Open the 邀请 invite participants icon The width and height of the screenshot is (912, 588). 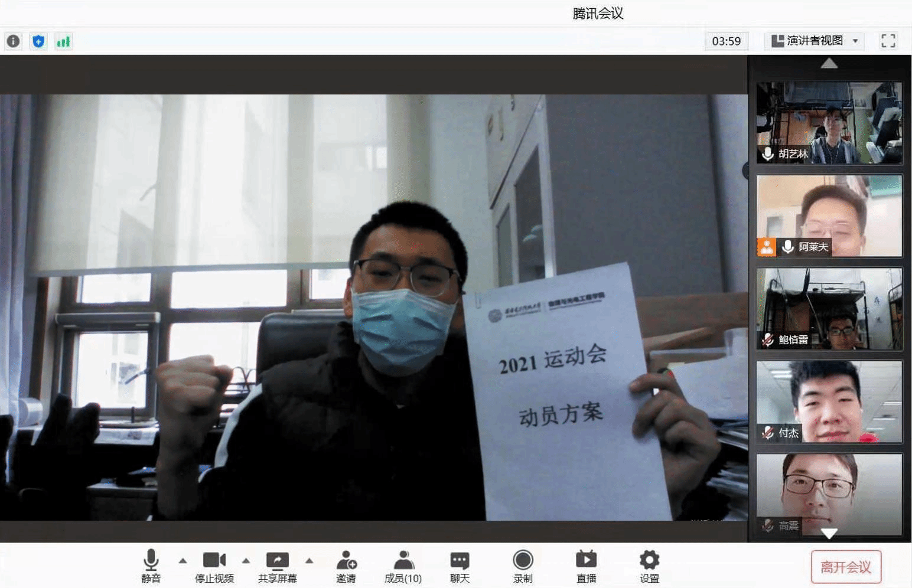pos(346,567)
